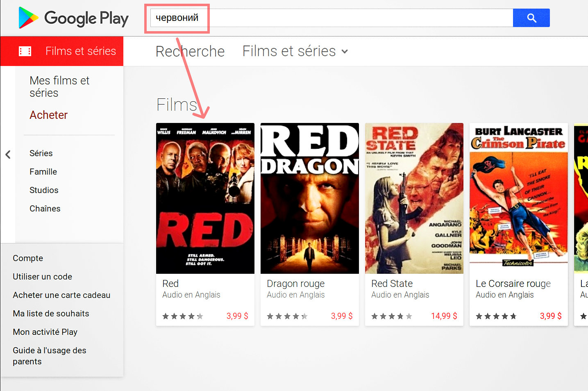
Task: Click the star rating of Red
Action: [x=183, y=316]
